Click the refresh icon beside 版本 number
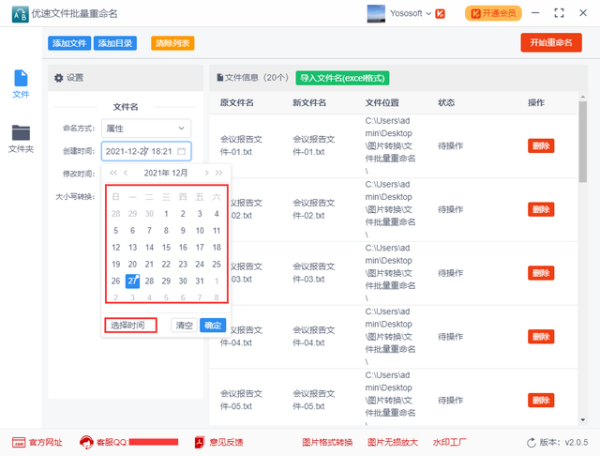Viewport: 600px width, 456px height. pos(529,442)
